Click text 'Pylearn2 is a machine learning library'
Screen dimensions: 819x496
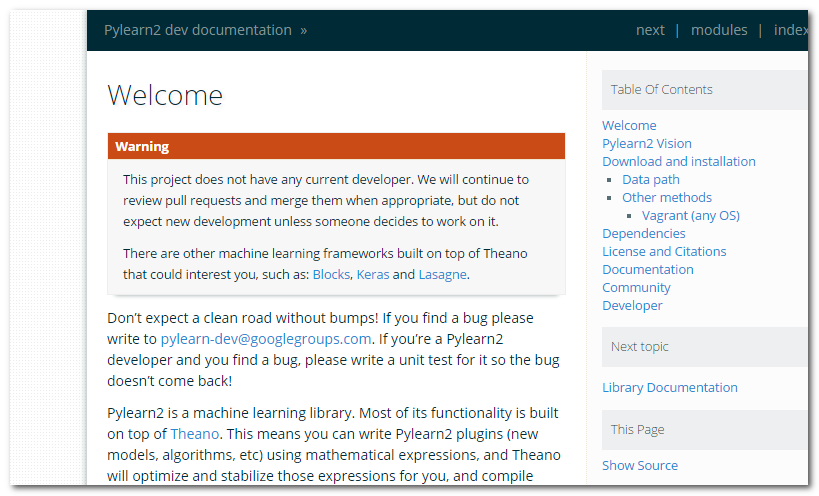tap(231, 414)
